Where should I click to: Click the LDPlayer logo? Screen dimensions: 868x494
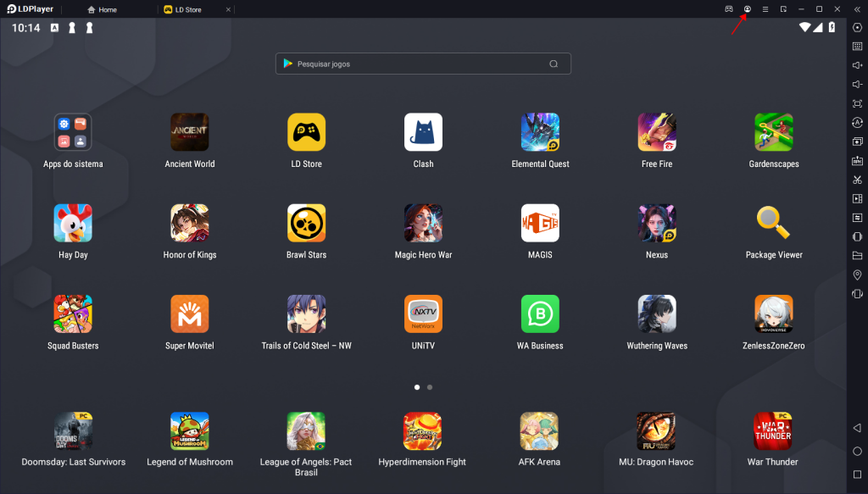pyautogui.click(x=30, y=8)
